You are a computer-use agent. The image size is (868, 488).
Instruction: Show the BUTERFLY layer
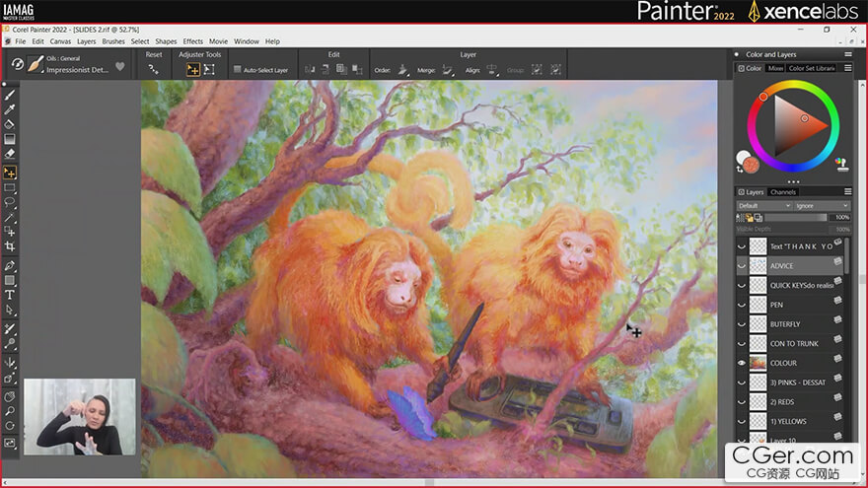point(742,324)
